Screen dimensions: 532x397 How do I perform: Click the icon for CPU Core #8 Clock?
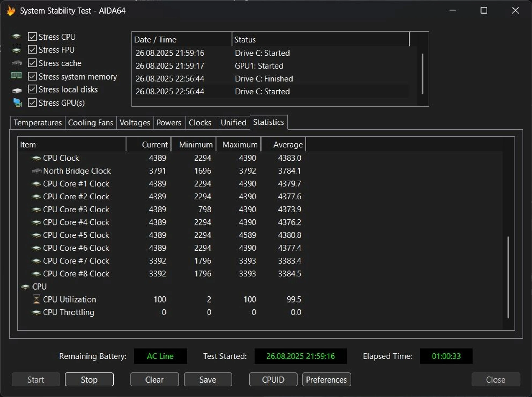[x=36, y=274]
